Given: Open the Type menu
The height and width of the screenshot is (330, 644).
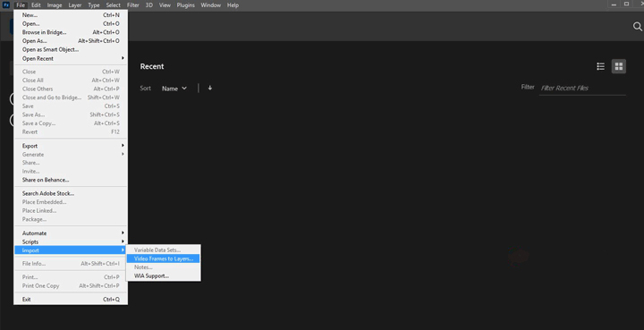Looking at the screenshot, I should tap(94, 5).
